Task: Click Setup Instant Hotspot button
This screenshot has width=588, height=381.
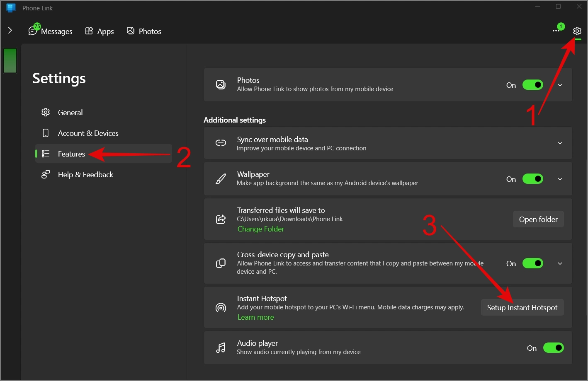Action: pyautogui.click(x=522, y=307)
